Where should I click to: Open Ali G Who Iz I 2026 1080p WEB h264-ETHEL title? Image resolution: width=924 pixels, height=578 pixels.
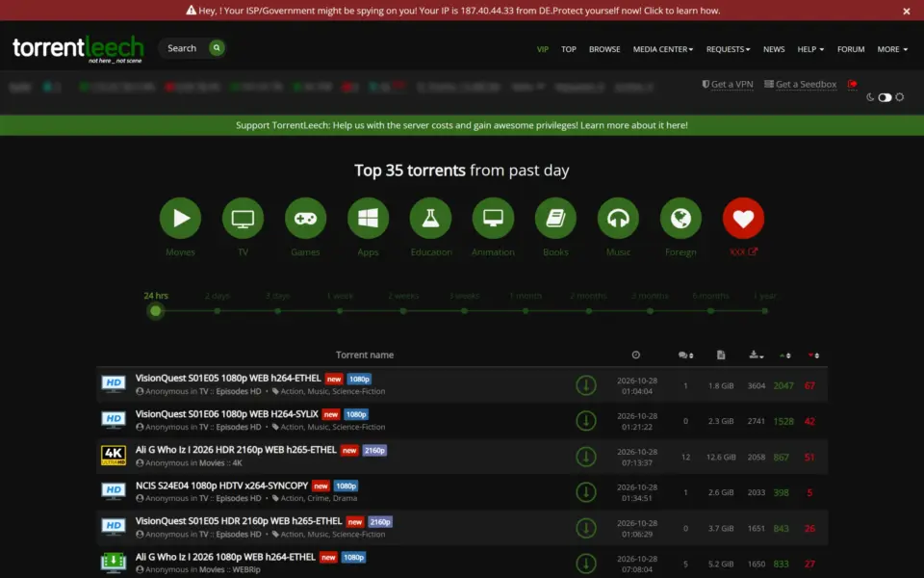coord(225,557)
